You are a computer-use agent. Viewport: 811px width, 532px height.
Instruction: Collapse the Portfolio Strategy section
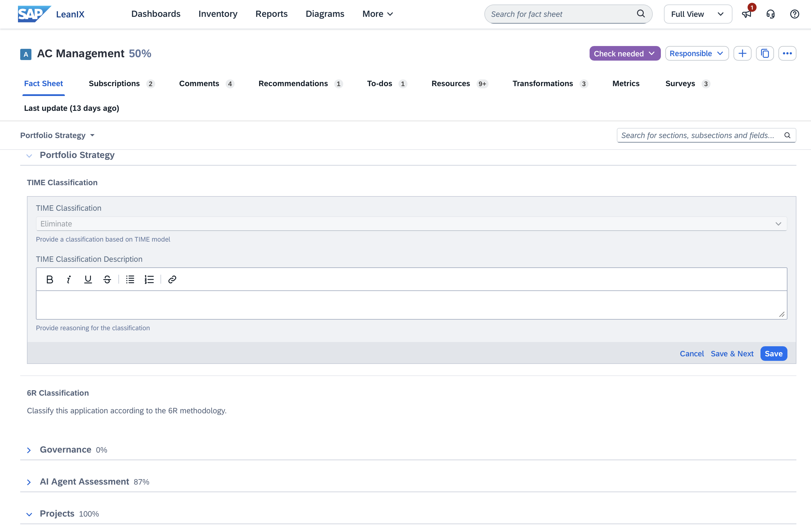[29, 156]
